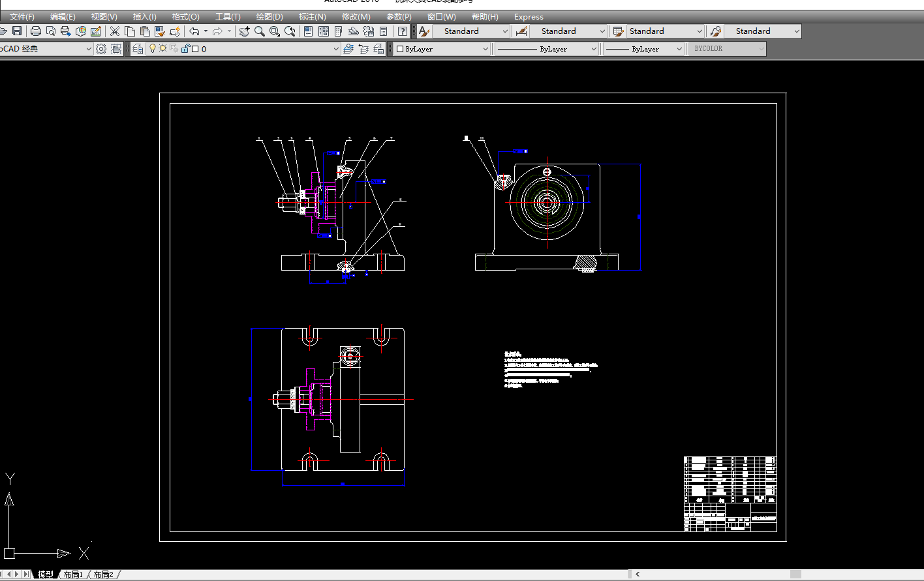Click layer 0 color square swatch

195,49
